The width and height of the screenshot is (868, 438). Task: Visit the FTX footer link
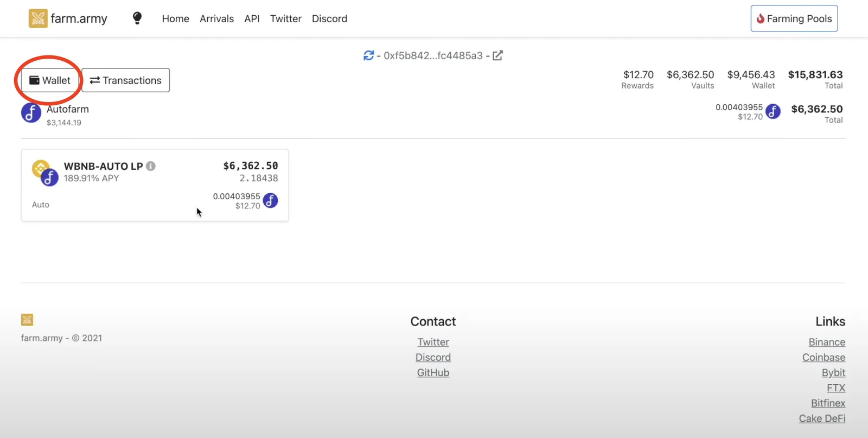tap(836, 388)
